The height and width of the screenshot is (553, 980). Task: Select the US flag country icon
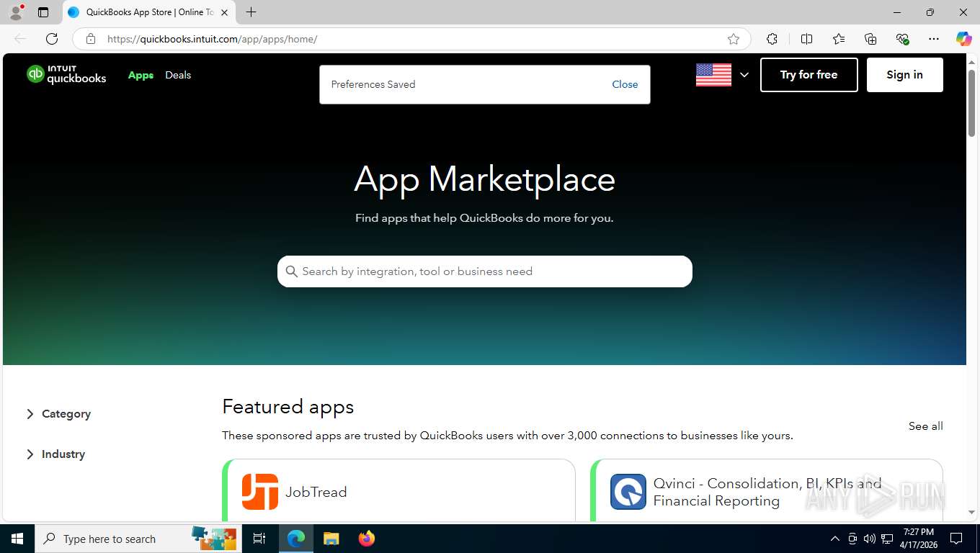[x=713, y=75]
